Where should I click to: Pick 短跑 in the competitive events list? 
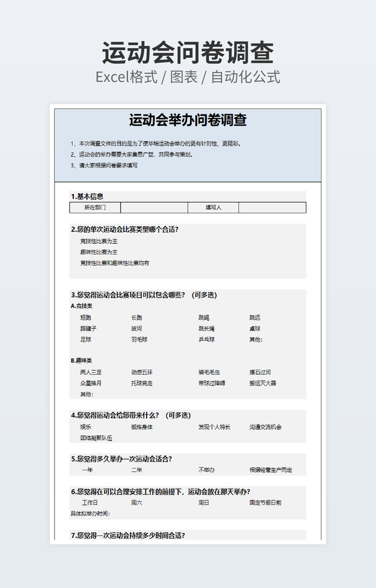pyautogui.click(x=86, y=317)
